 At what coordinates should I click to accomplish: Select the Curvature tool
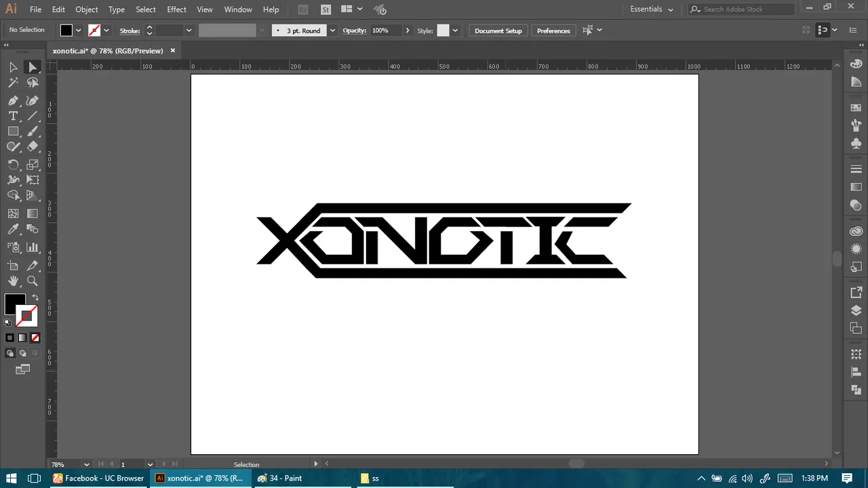[x=33, y=100]
